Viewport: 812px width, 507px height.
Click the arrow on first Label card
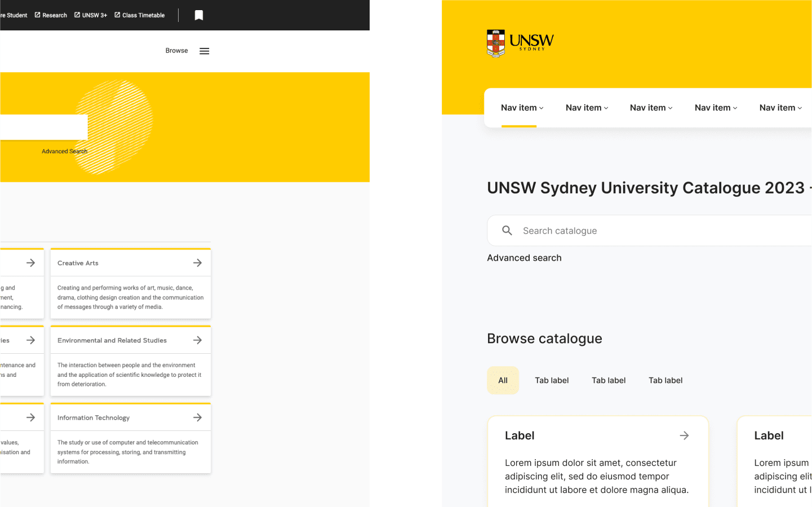click(684, 435)
